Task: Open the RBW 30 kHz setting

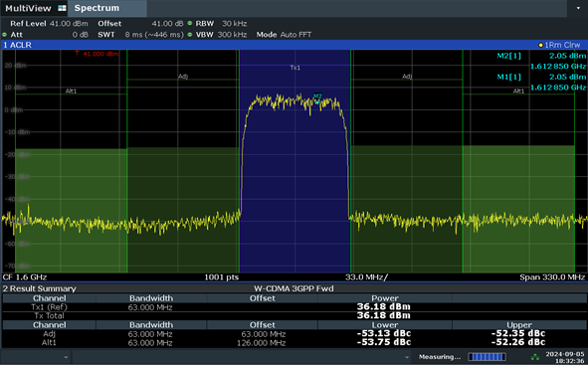Action: point(221,24)
